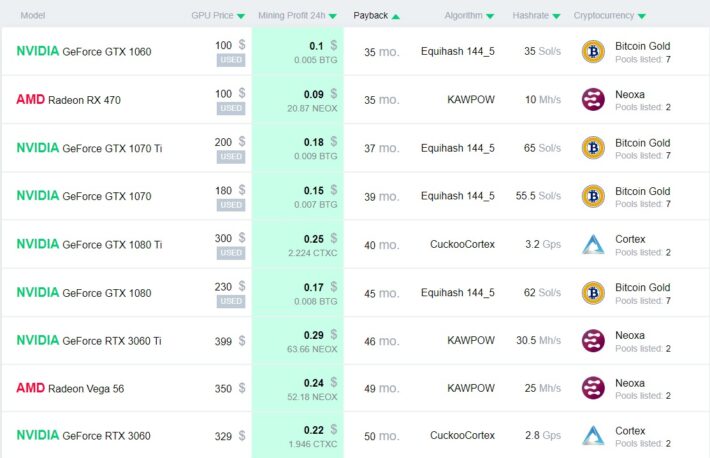Viewport: 710px width, 458px height.
Task: Click 63.66 NEOX profit value
Action: pyautogui.click(x=312, y=349)
